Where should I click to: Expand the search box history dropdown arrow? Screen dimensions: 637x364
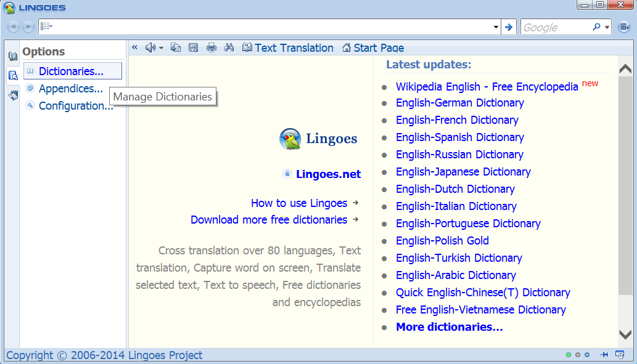point(496,26)
